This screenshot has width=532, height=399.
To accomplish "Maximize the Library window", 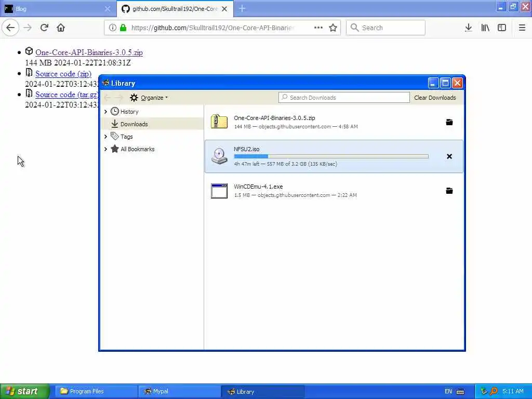I will (x=445, y=83).
